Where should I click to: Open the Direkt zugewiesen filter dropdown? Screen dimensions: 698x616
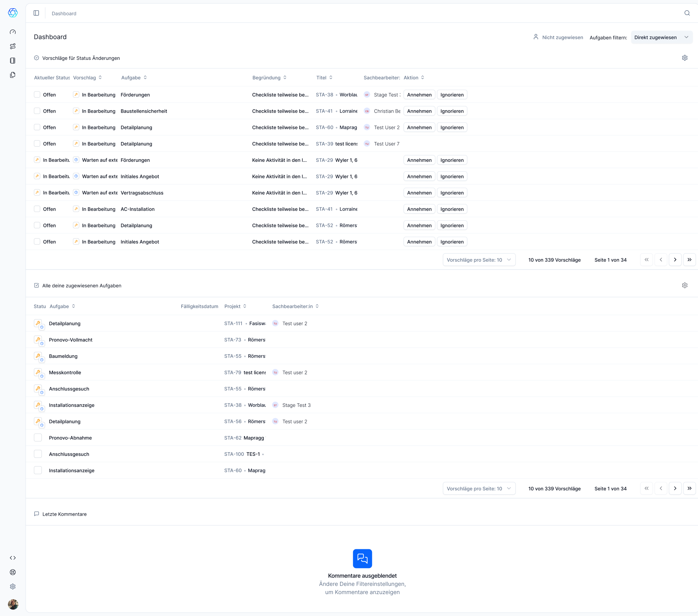click(661, 37)
